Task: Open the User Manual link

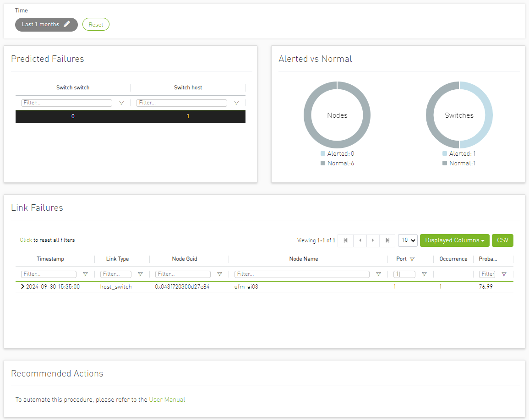Action: [167, 400]
